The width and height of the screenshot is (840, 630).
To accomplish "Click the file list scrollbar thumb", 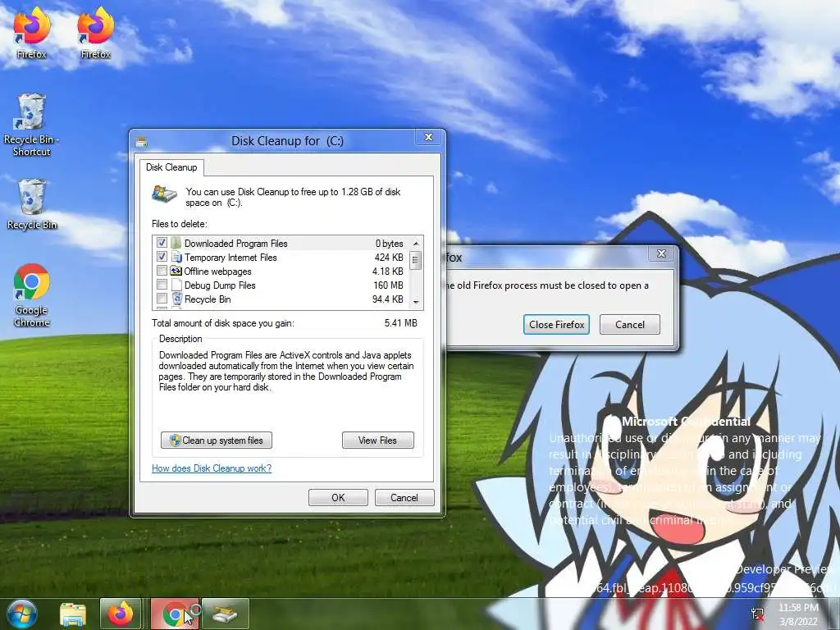I will (416, 261).
